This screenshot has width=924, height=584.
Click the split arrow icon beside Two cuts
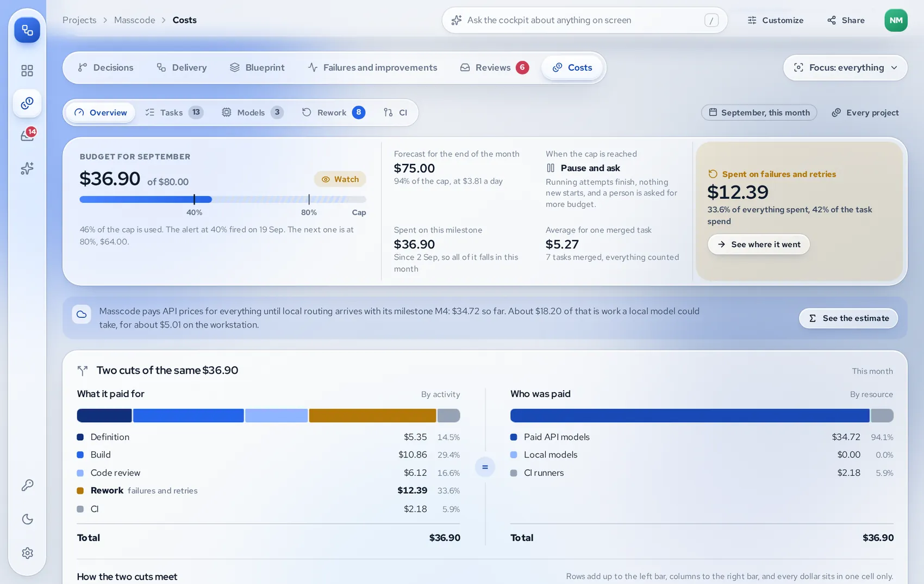tap(83, 371)
